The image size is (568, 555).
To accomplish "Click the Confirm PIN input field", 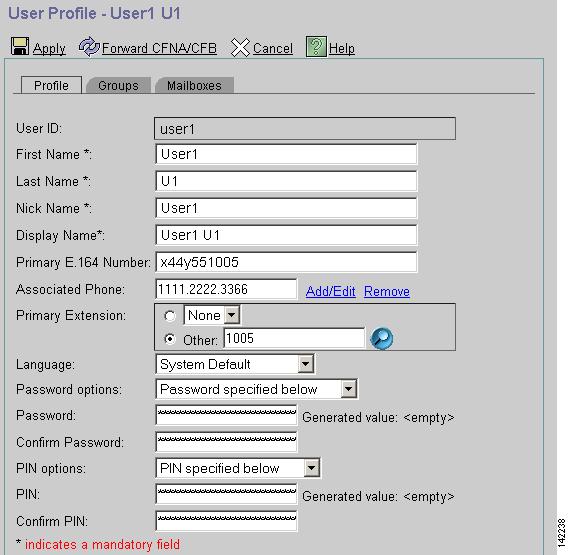I will point(226,521).
